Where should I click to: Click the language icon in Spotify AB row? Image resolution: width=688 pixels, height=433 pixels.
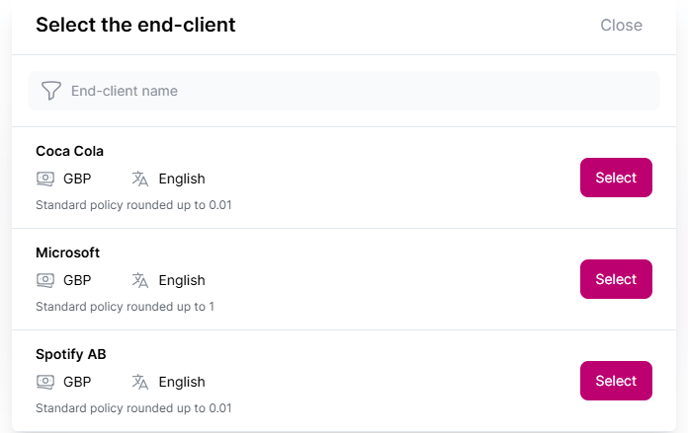tap(140, 382)
